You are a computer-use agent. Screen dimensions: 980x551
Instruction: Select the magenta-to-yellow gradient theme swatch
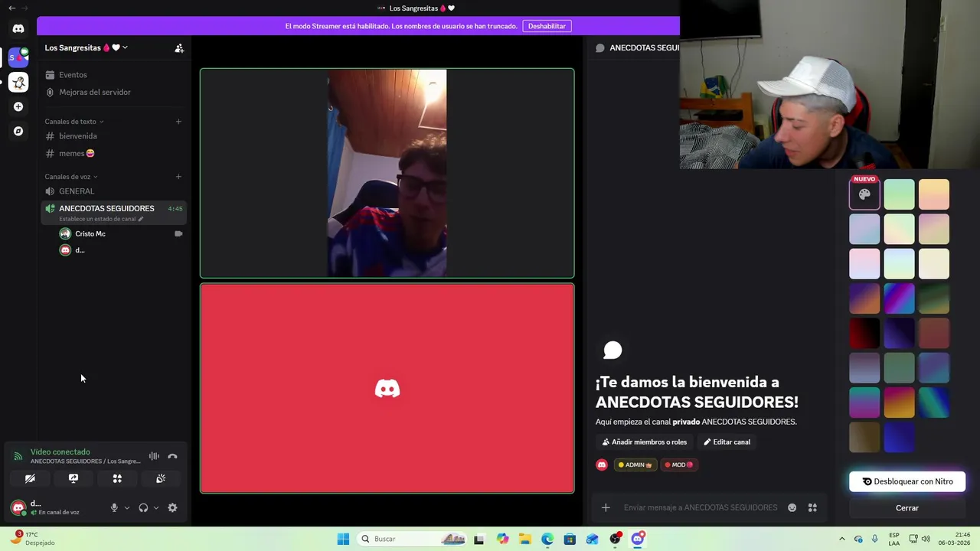(900, 403)
